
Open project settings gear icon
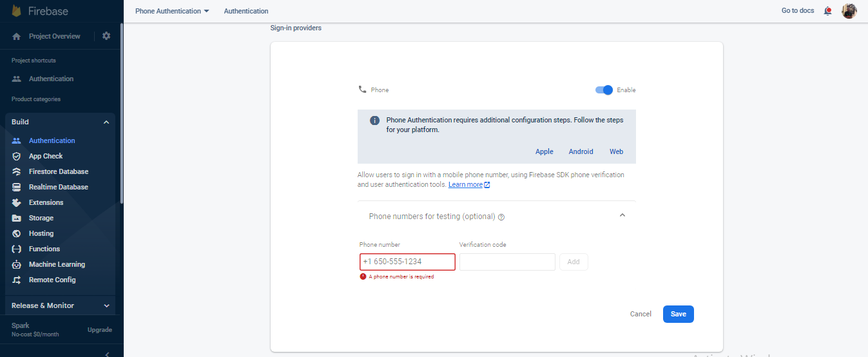pyautogui.click(x=106, y=36)
